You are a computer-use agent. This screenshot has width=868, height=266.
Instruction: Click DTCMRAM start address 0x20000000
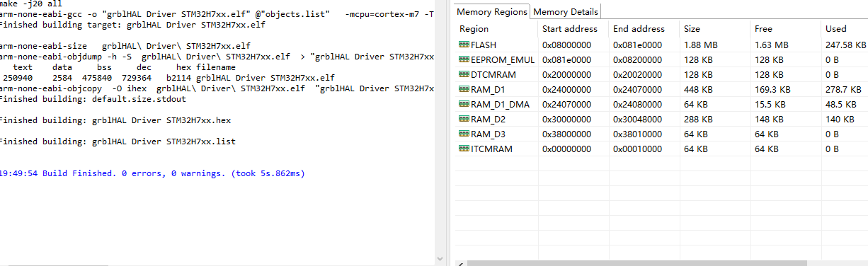tap(566, 74)
